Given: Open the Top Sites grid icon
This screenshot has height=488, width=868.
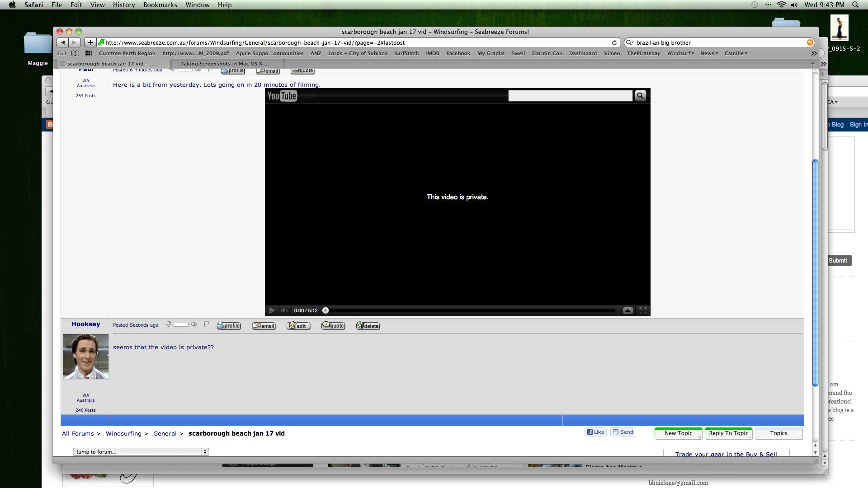Looking at the screenshot, I should pyautogui.click(x=89, y=53).
